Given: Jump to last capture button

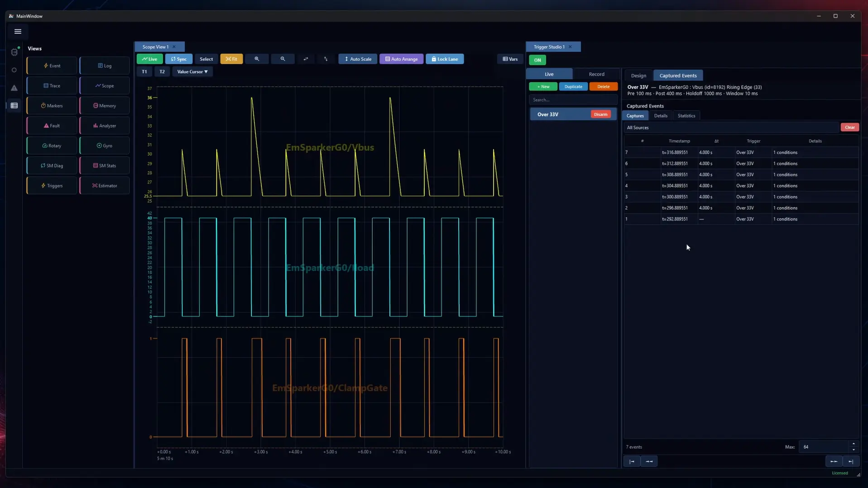Looking at the screenshot, I should tap(851, 461).
